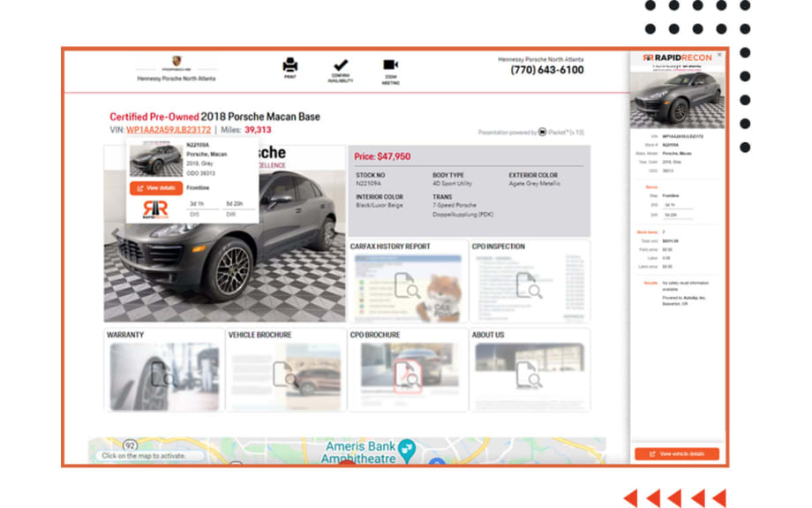Image resolution: width=812 pixels, height=508 pixels.
Task: Click the iPacket presentation powered-by logo
Action: 542,133
